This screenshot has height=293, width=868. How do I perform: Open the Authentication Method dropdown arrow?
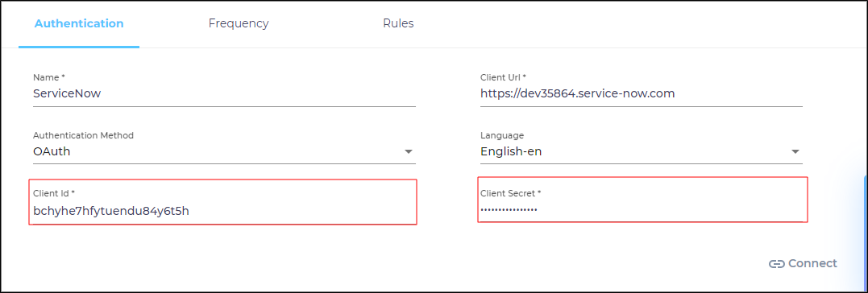pos(409,151)
